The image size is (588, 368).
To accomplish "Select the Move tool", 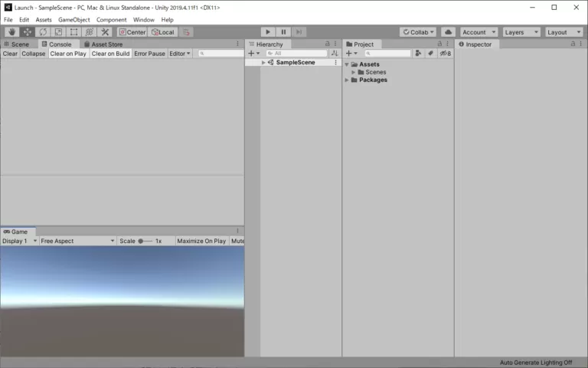I will [28, 32].
